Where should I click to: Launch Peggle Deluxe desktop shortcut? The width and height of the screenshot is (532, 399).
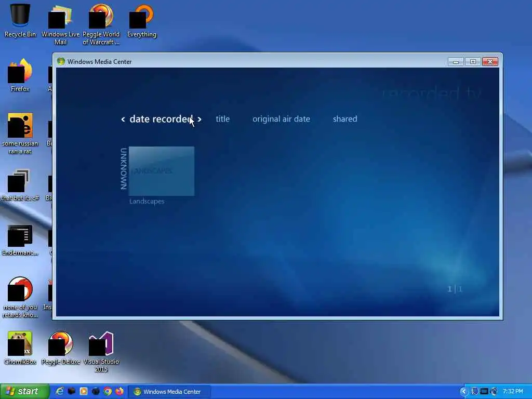click(x=60, y=348)
